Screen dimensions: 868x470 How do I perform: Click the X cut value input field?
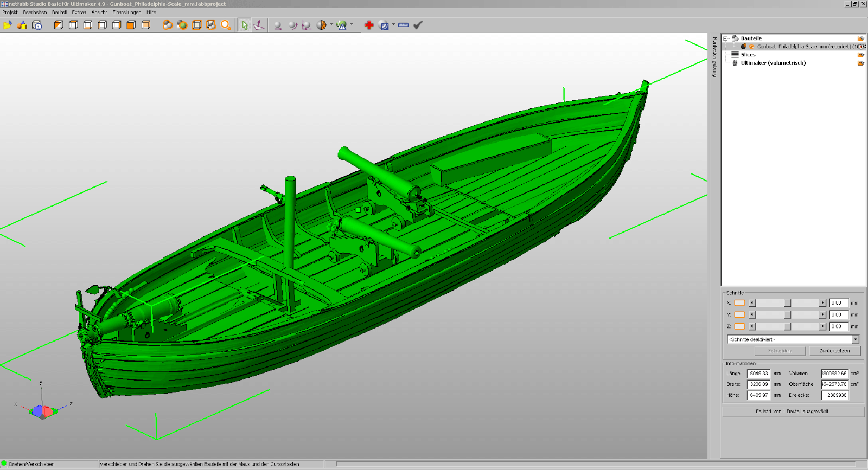point(838,303)
